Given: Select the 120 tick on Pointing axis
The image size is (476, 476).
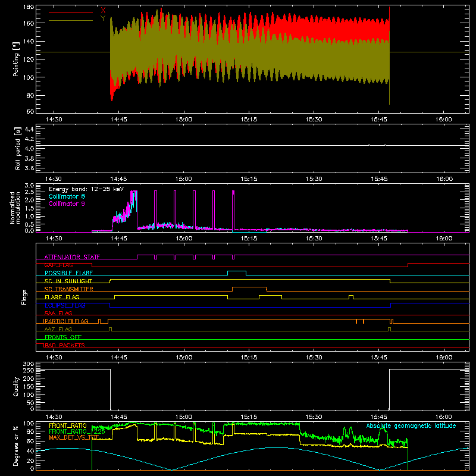Looking at the screenshot, I should point(29,59).
